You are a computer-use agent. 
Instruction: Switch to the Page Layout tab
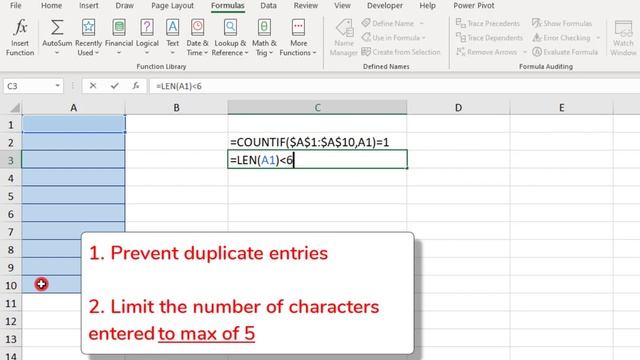tap(172, 5)
